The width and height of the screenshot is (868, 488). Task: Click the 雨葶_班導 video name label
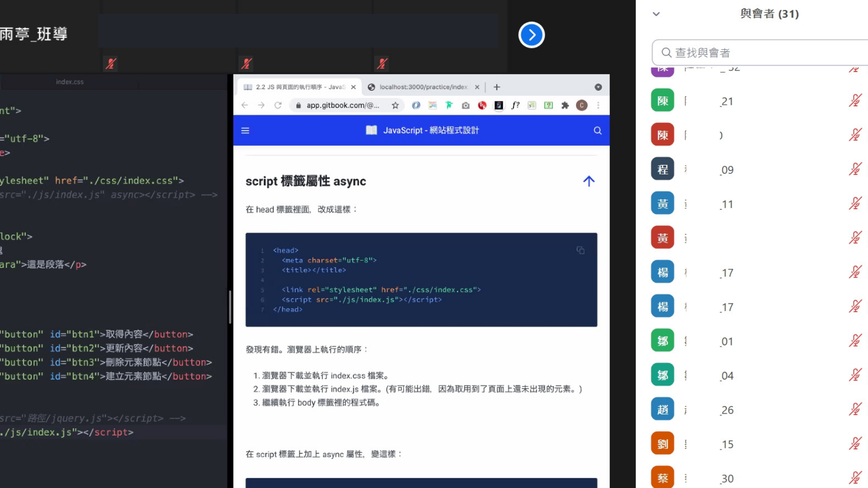pos(33,34)
